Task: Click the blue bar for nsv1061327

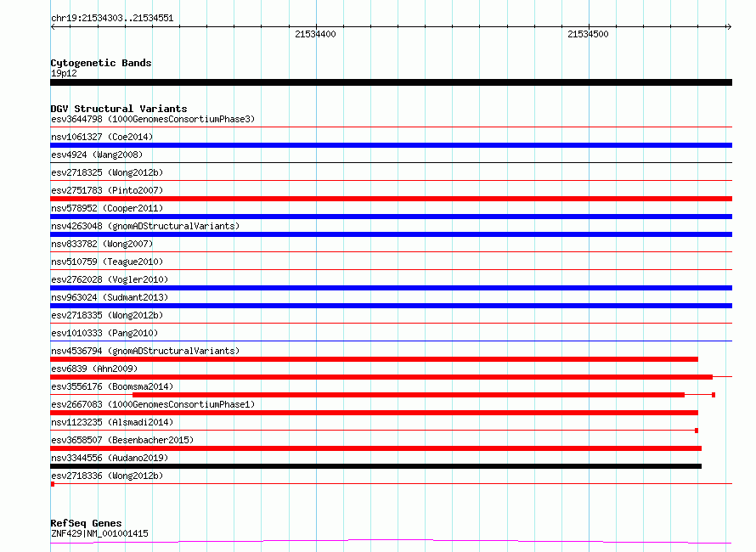Action: click(391, 145)
